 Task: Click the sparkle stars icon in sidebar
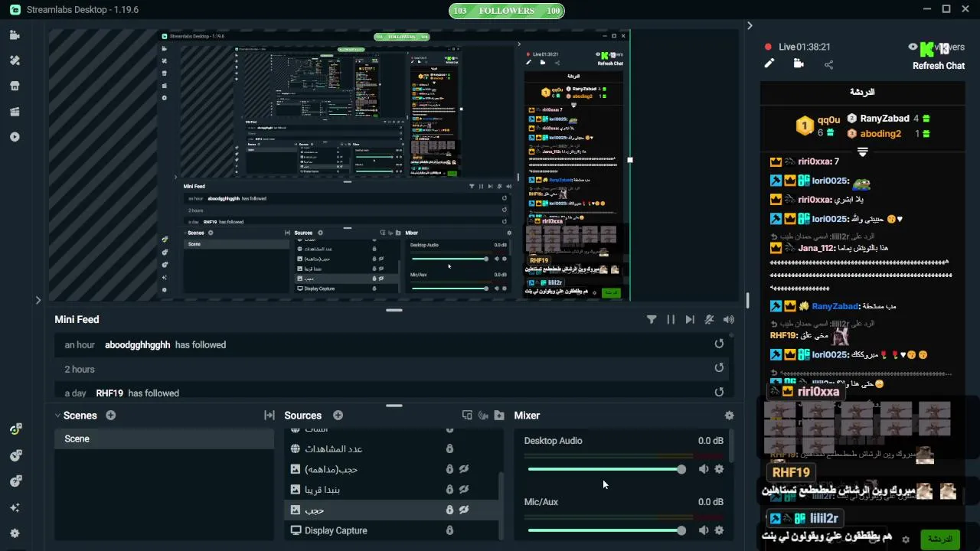click(x=15, y=507)
